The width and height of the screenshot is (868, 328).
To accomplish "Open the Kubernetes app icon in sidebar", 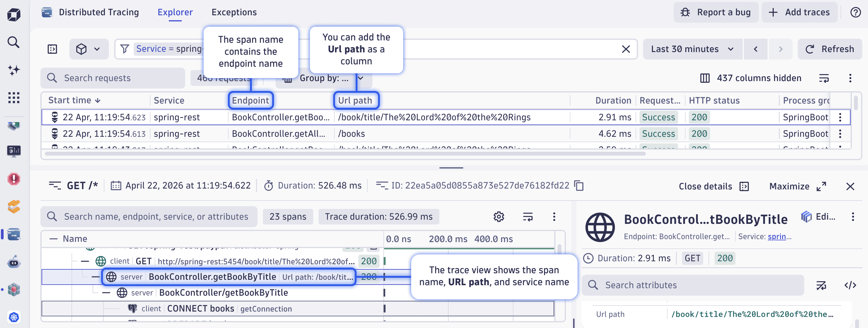I will click(x=14, y=317).
